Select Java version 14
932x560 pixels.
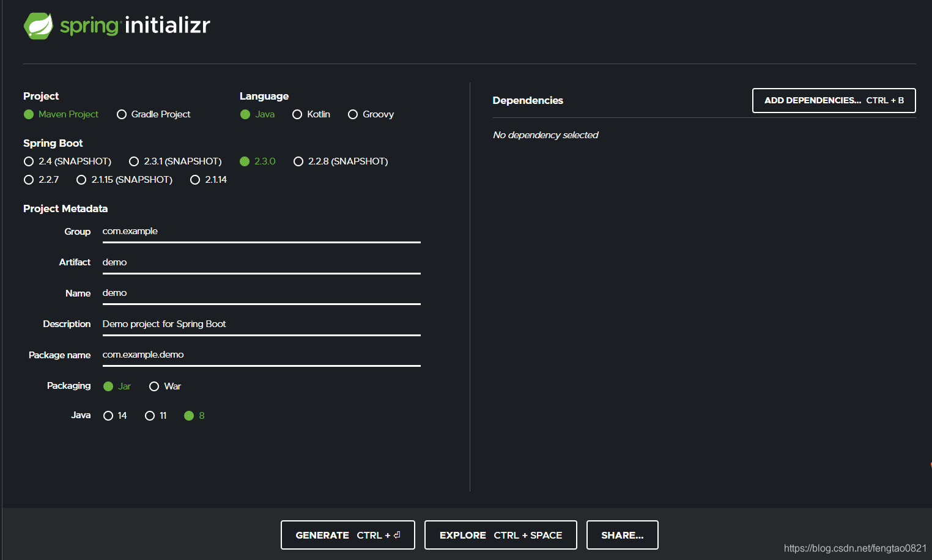115,416
